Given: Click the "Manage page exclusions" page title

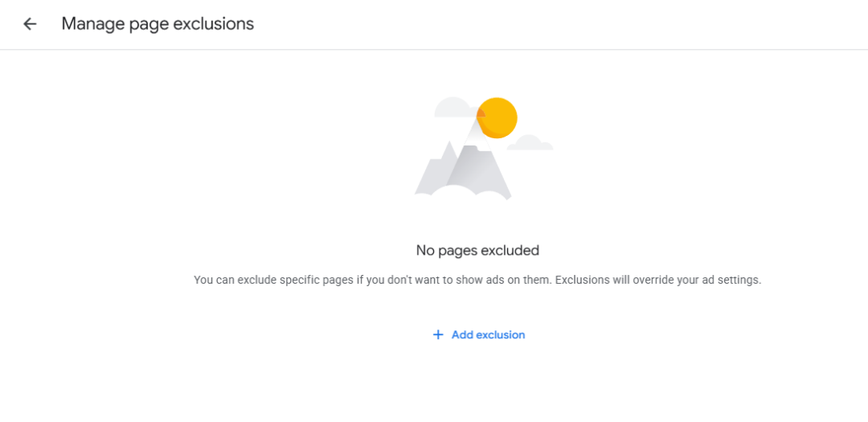Looking at the screenshot, I should pyautogui.click(x=158, y=24).
